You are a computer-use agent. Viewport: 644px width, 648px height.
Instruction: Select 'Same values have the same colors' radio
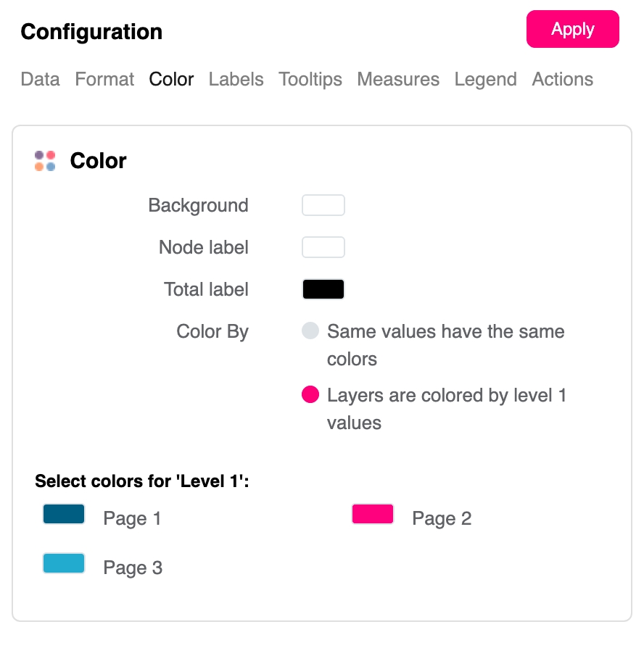point(310,332)
